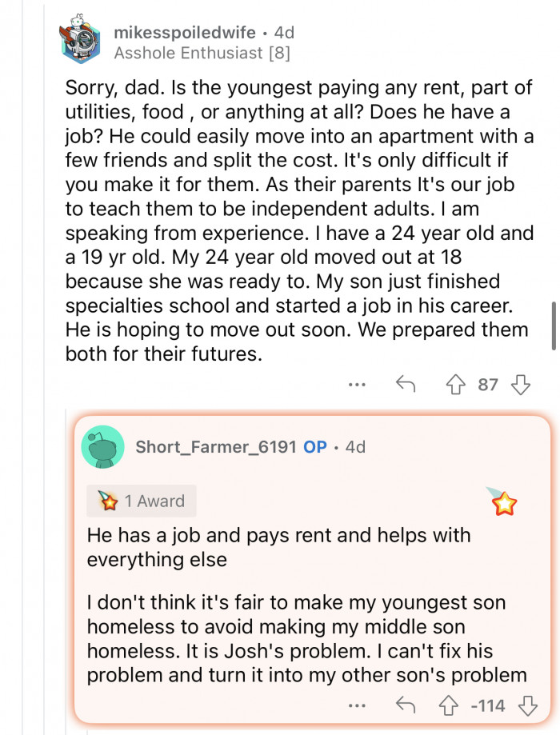The image size is (560, 735).
Task: Click Short_Farmer_6191's green avatar
Action: tap(102, 446)
